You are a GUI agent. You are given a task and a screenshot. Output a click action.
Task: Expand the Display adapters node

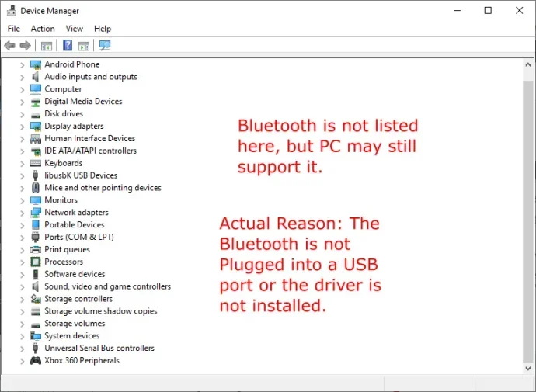tap(23, 127)
